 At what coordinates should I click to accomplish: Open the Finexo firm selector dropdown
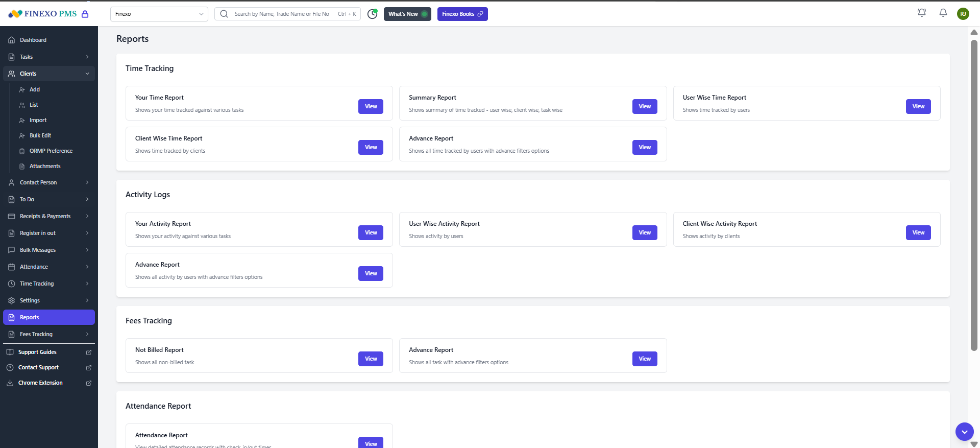point(159,14)
